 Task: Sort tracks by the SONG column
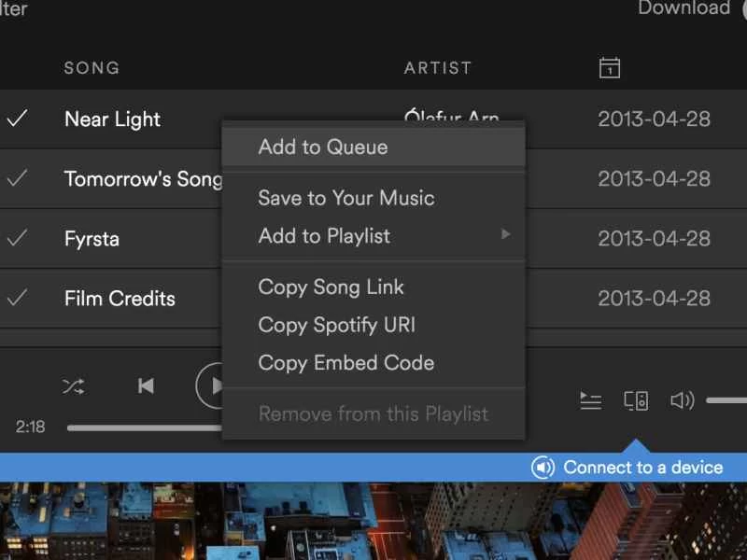91,67
